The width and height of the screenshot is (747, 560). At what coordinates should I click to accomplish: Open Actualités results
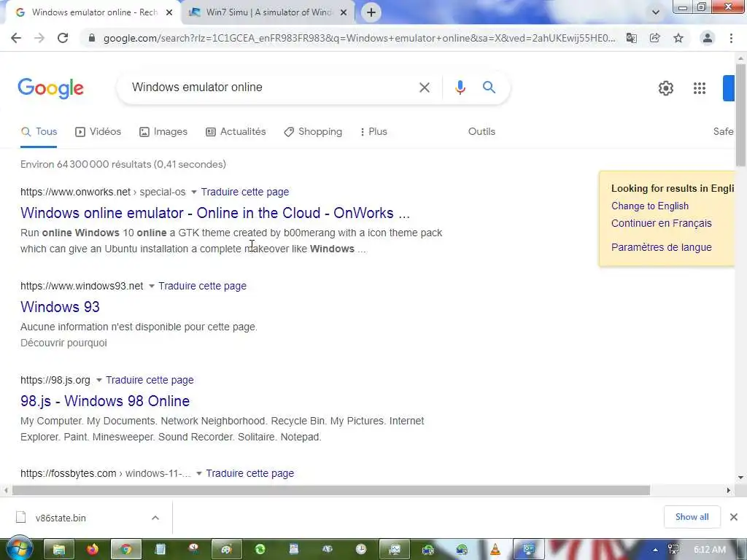coord(236,132)
